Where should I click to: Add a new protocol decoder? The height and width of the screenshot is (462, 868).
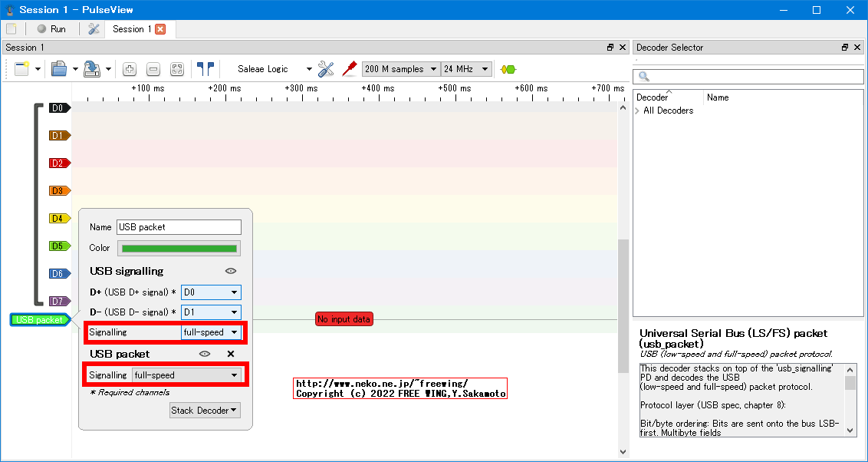(x=507, y=68)
